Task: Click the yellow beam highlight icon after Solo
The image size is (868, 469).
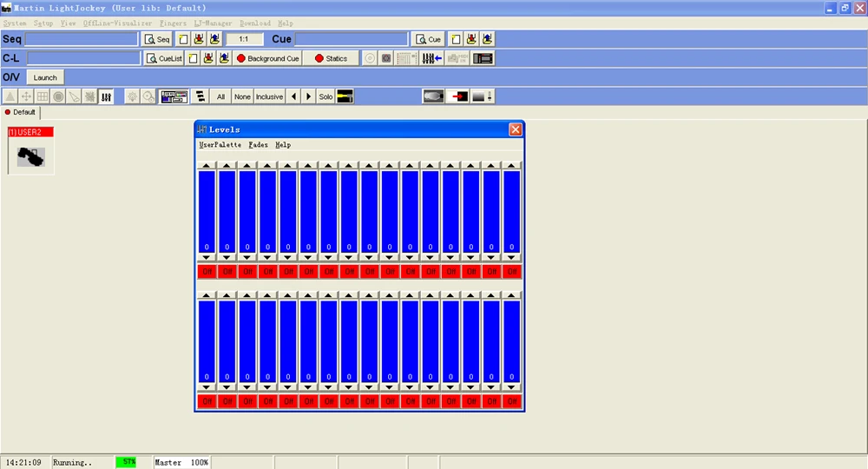Action: coord(345,96)
